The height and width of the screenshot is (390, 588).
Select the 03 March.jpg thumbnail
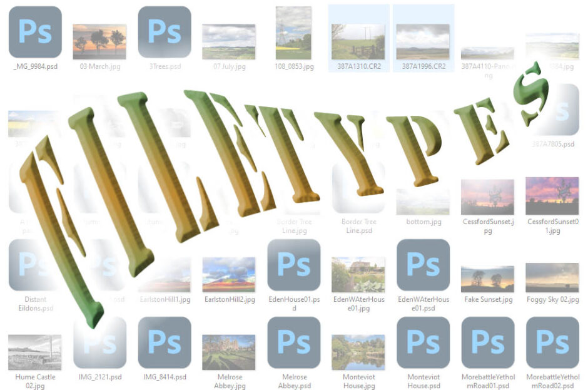(x=99, y=41)
